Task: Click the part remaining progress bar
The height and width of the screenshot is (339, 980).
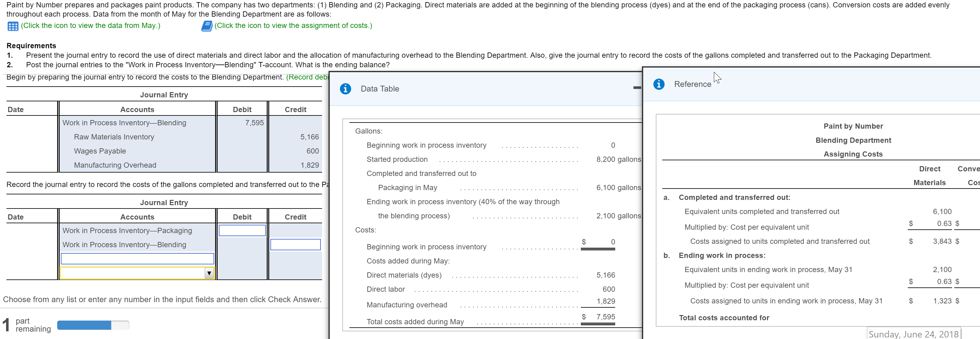Action: [x=92, y=325]
